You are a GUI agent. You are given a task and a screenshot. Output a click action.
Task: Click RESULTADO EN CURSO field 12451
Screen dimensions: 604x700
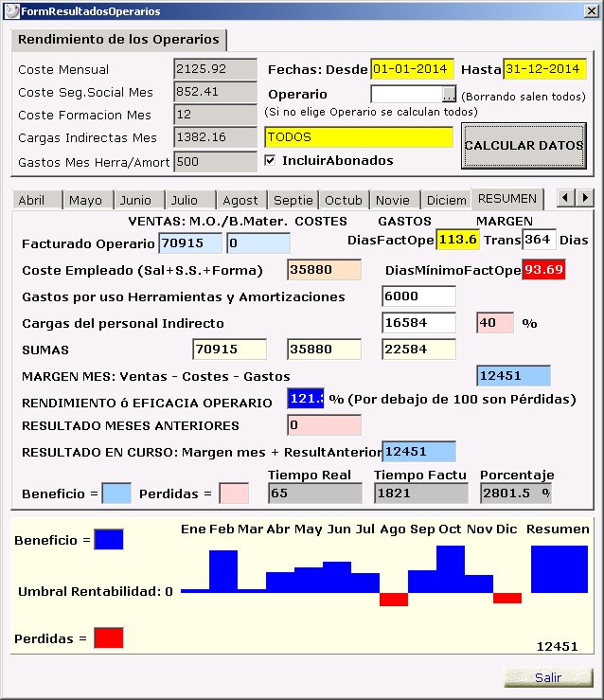[418, 452]
